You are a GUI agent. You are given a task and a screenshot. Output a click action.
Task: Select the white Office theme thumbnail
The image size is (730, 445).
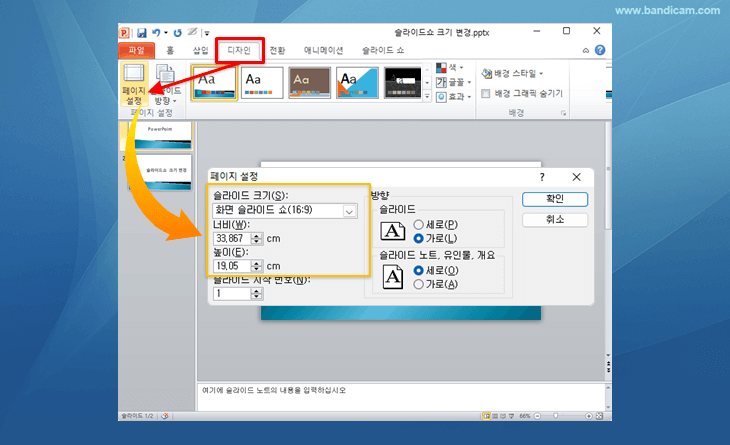point(262,83)
